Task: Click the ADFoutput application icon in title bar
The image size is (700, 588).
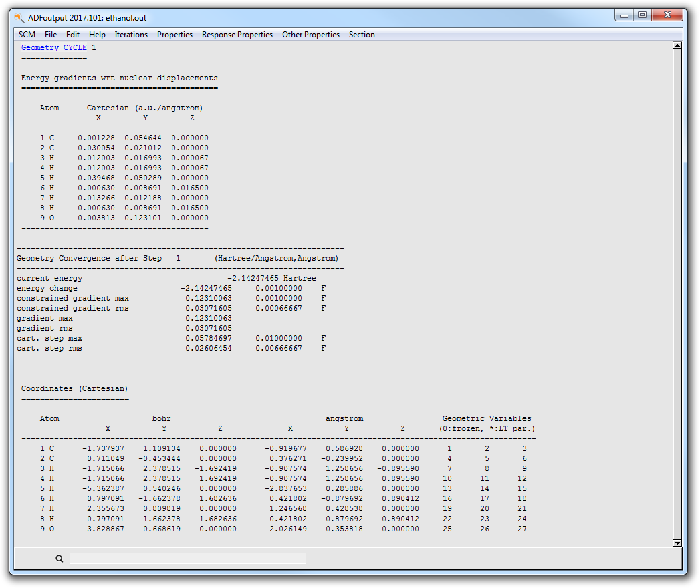Action: pos(19,18)
